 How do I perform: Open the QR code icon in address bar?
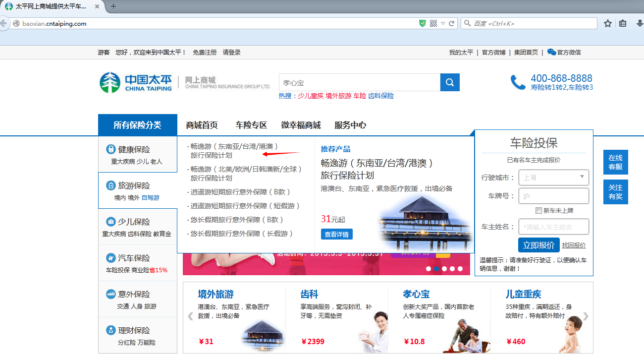tap(433, 23)
